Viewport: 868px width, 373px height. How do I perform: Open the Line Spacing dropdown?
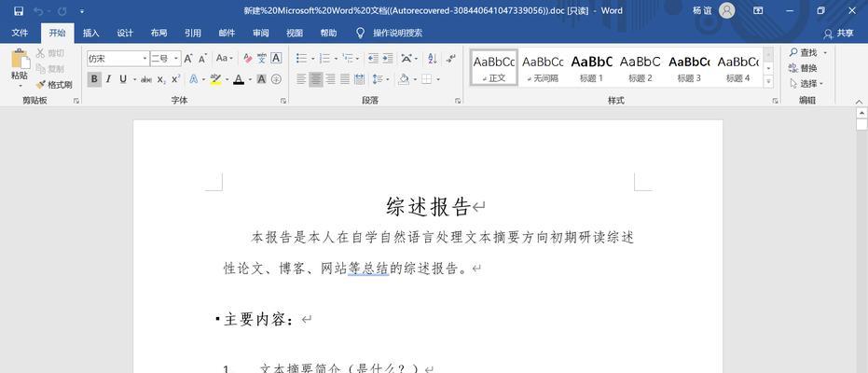click(380, 79)
